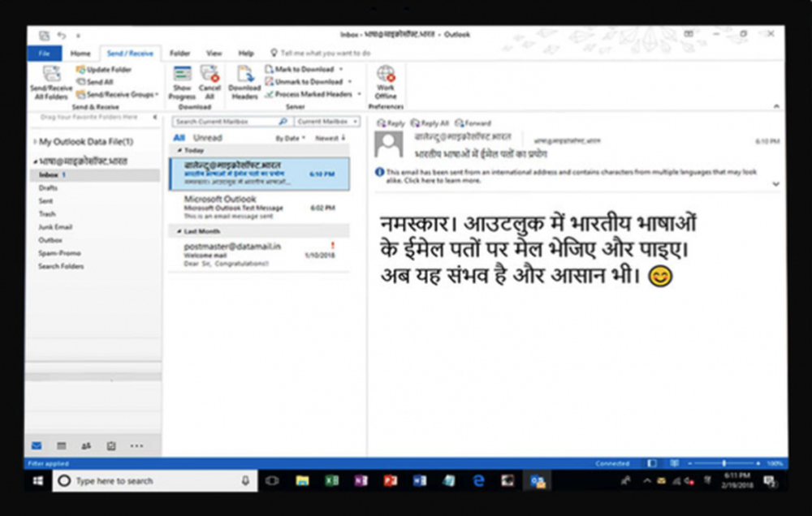Show All messages filter
812x516 pixels.
[179, 138]
